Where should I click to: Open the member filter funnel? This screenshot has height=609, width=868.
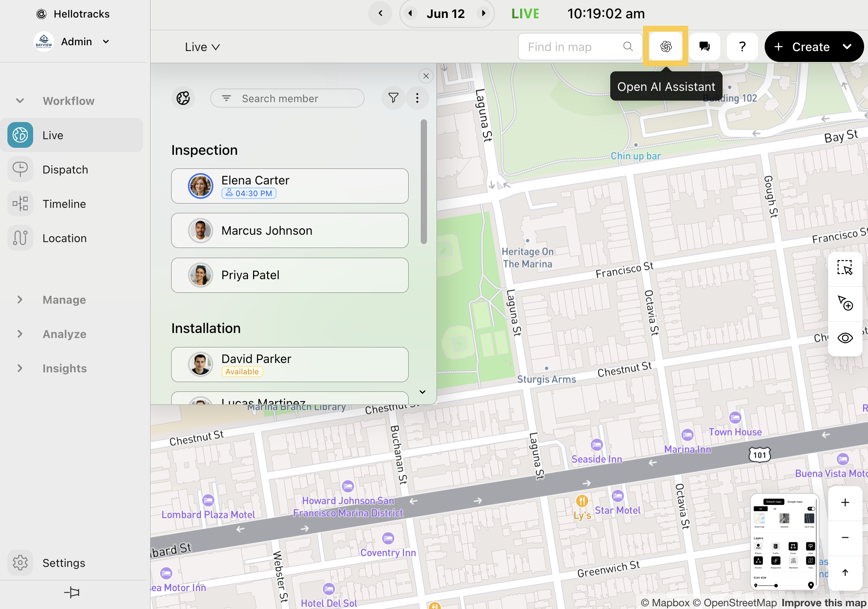click(393, 98)
